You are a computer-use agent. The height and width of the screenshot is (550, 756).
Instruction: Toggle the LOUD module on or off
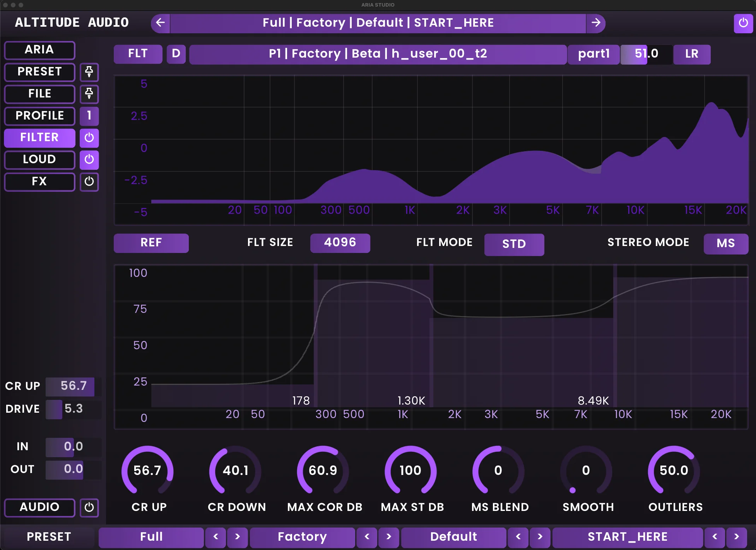tap(89, 160)
